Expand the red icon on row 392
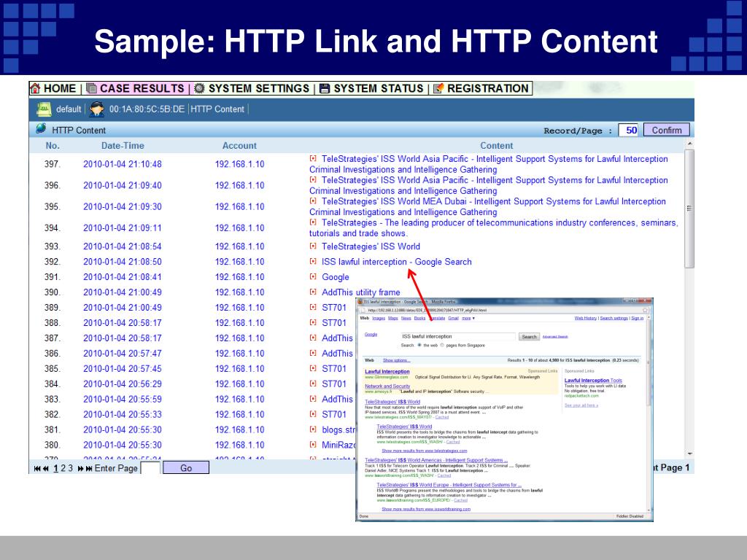 [x=313, y=262]
